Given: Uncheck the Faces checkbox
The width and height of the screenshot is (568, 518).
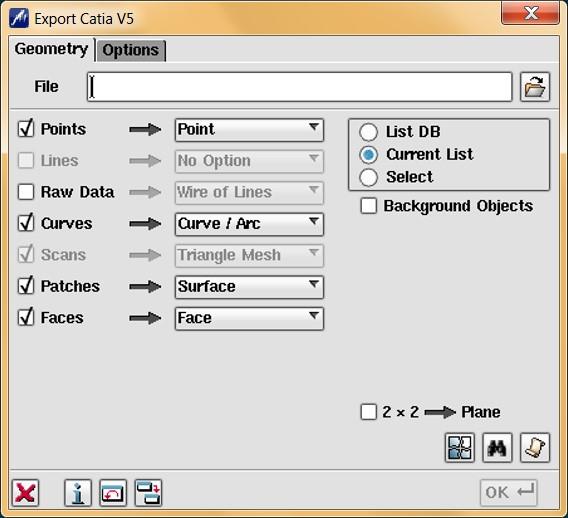Looking at the screenshot, I should 26,317.
